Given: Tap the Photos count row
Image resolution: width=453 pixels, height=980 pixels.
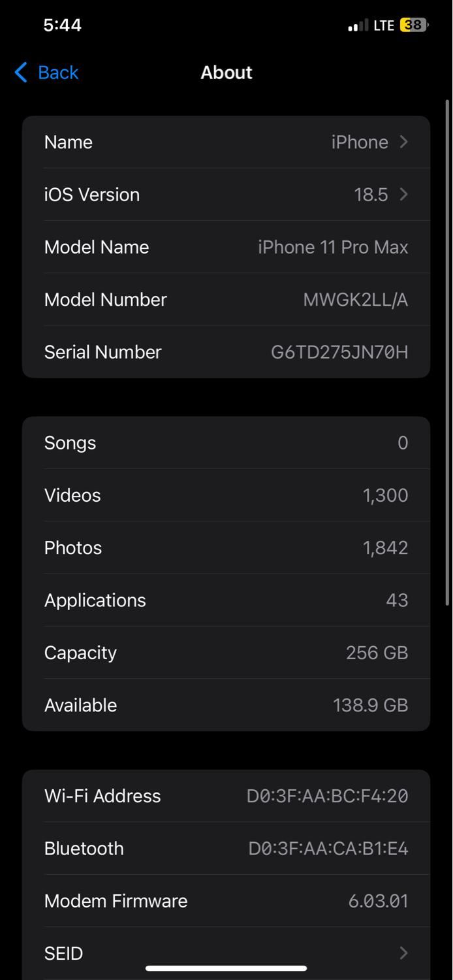Looking at the screenshot, I should [226, 547].
